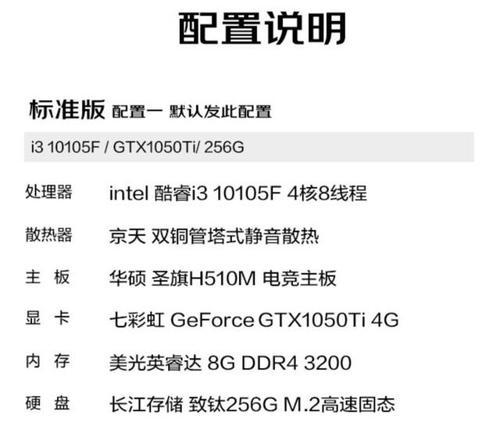This screenshot has width=500, height=428.
Task: Select the 主板 label
Action: pos(47,277)
